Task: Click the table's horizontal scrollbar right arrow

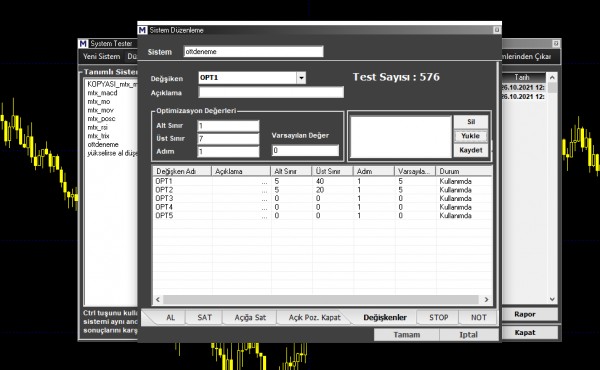Action: [486, 300]
